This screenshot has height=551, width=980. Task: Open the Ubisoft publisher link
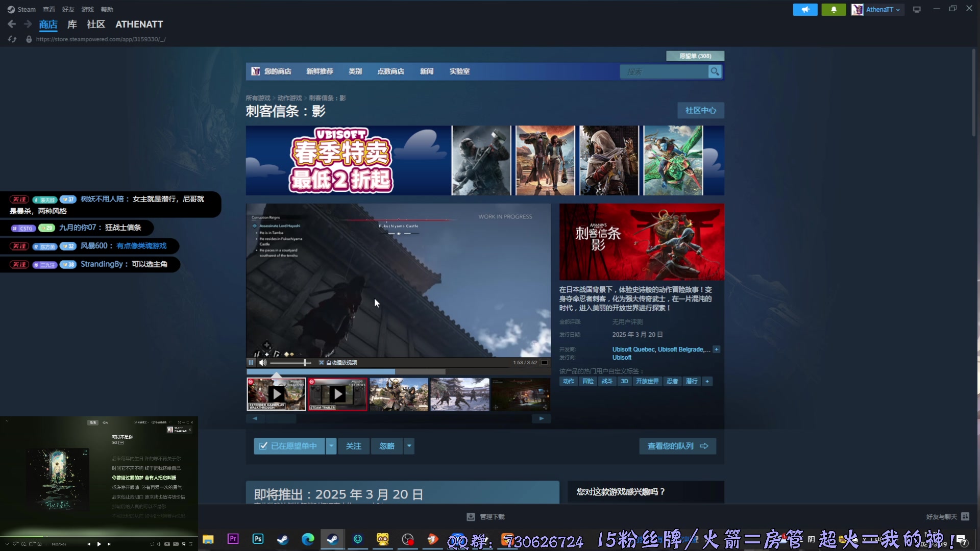tap(622, 358)
